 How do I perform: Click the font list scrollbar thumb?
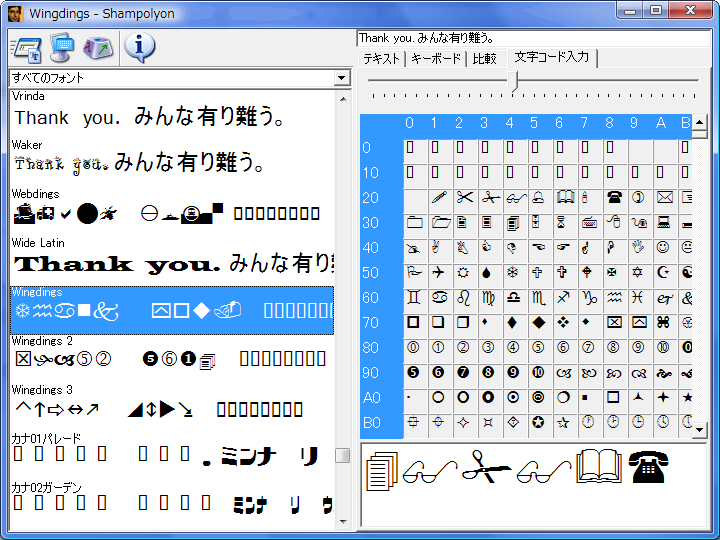point(343,456)
